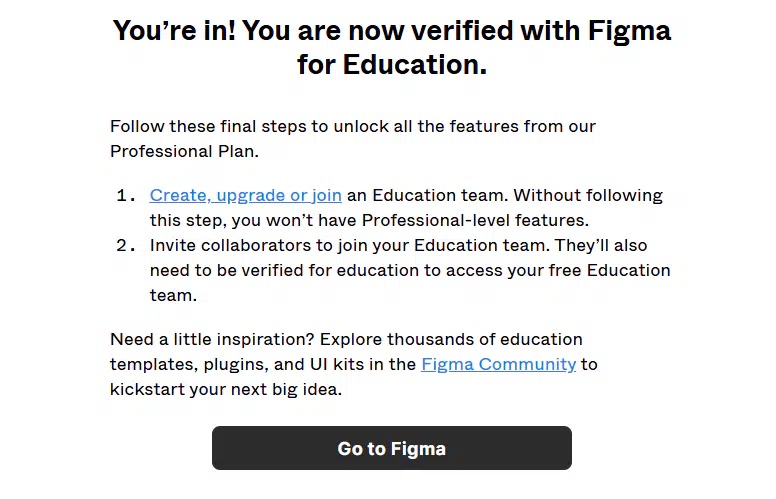The height and width of the screenshot is (499, 776).
Task: Open the Create, upgrade or join link
Action: coord(245,196)
